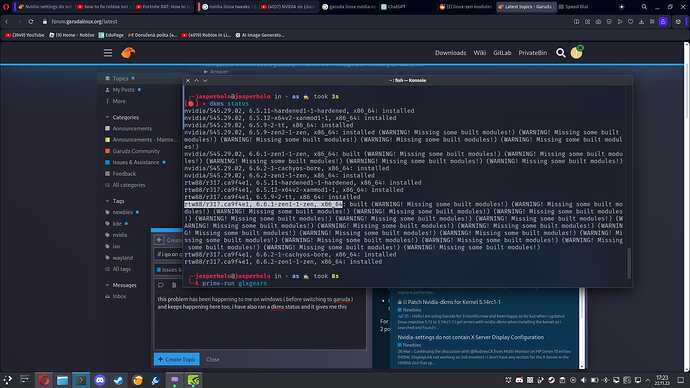This screenshot has height=388, width=690.
Task: Open the Konsole terminal taskbar icon
Action: [81, 380]
